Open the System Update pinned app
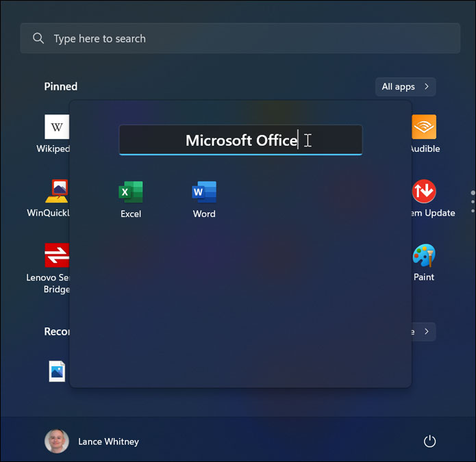The width and height of the screenshot is (476, 462). (424, 191)
